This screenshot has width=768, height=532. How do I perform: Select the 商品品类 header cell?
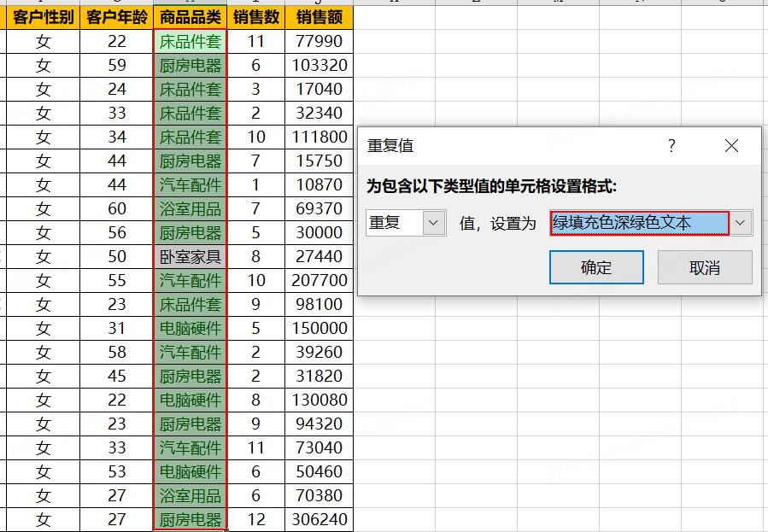point(190,18)
